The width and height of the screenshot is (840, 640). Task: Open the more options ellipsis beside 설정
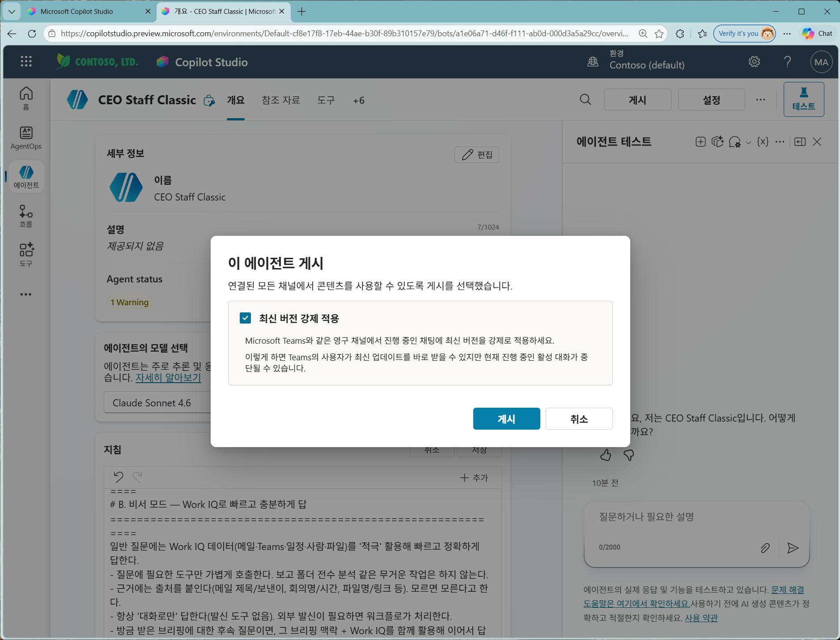tap(760, 99)
